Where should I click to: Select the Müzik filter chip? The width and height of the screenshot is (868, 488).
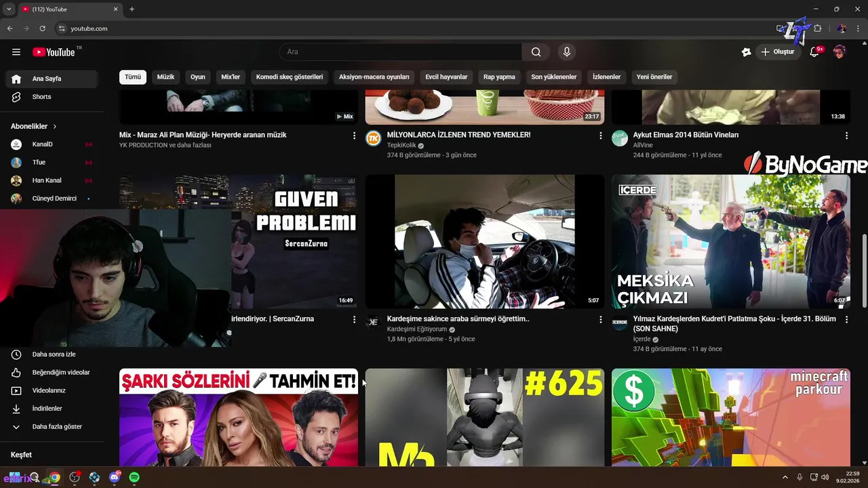click(165, 77)
